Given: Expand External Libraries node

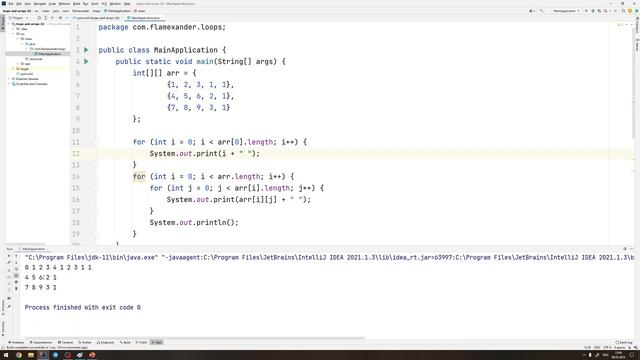Looking at the screenshot, I should click(x=9, y=79).
